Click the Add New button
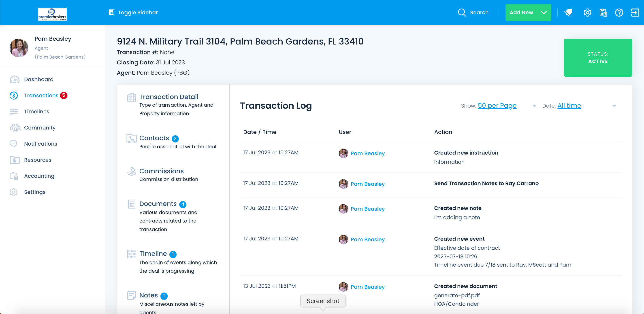 (x=528, y=13)
